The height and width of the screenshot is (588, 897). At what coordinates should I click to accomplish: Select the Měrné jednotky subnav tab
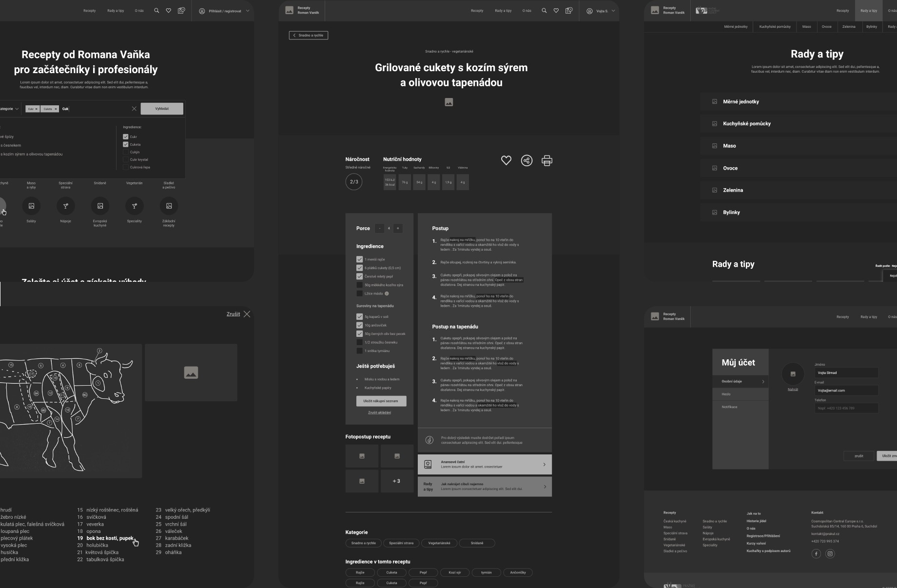coord(736,27)
